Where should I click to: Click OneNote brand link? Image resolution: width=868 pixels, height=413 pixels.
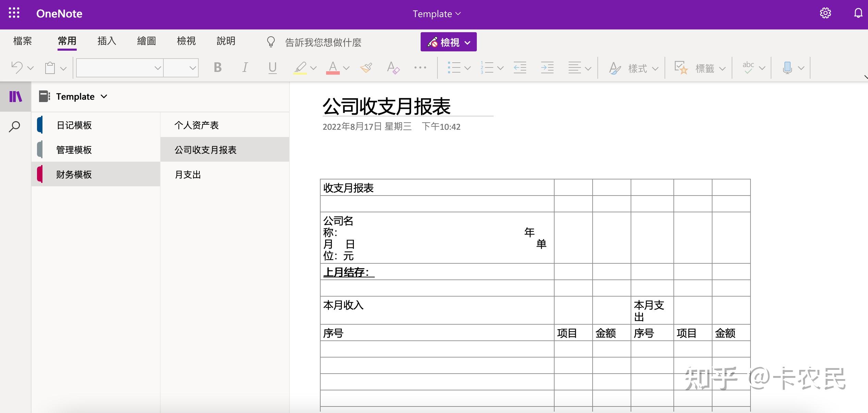click(x=59, y=13)
